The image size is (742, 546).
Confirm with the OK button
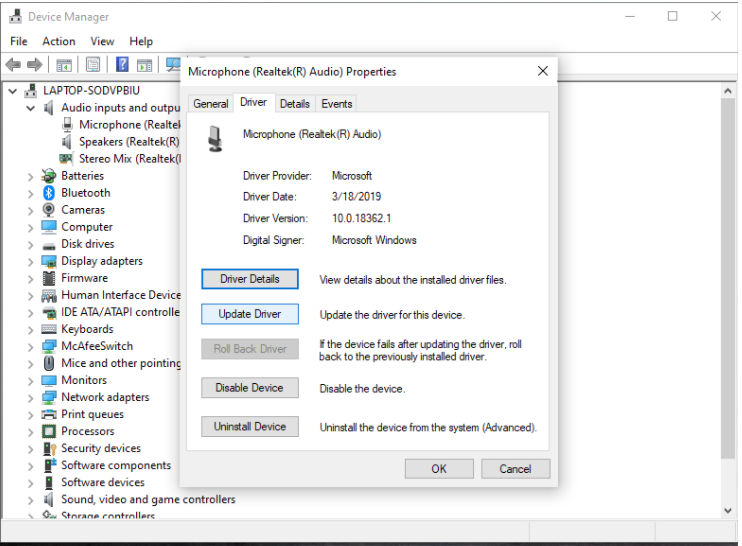439,469
